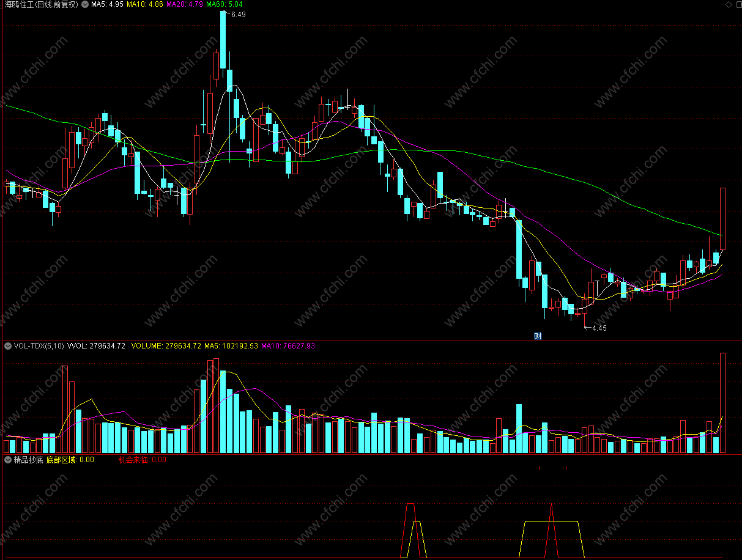Select the VOLUME: 279634.72 value

tap(166, 346)
